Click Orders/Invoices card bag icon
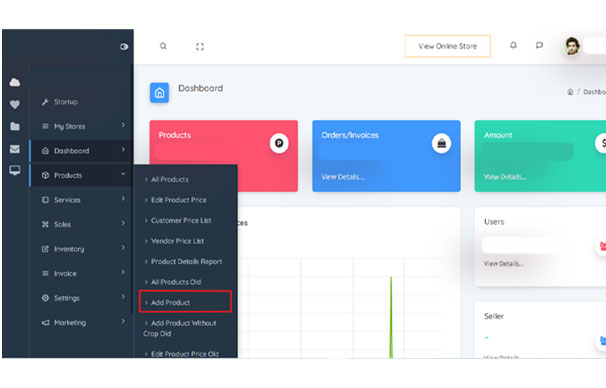The height and width of the screenshot is (388, 606). 441,143
